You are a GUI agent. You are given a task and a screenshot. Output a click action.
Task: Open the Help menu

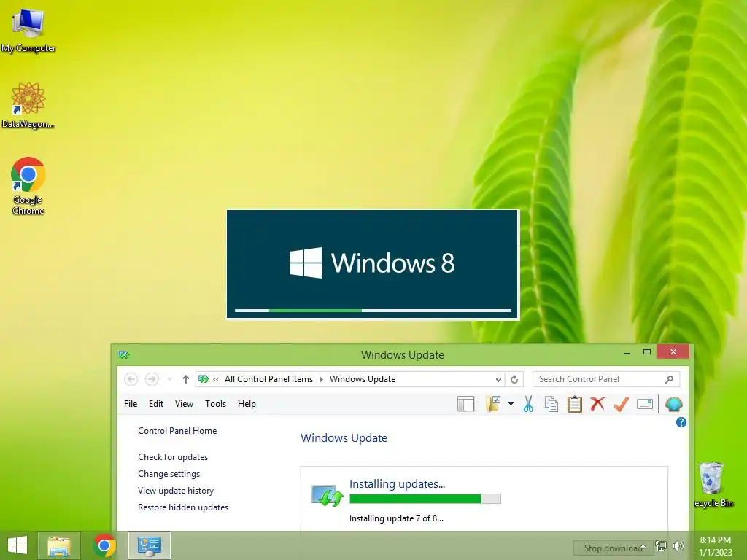[x=247, y=404]
